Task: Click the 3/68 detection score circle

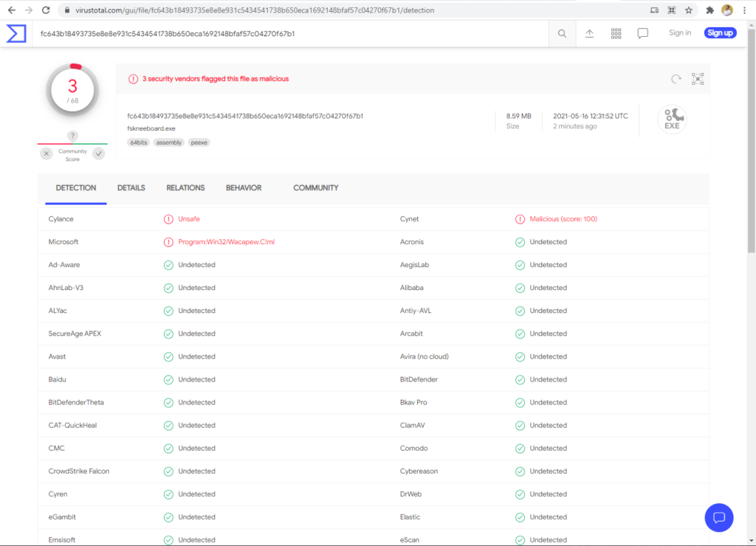Action: 72,91
